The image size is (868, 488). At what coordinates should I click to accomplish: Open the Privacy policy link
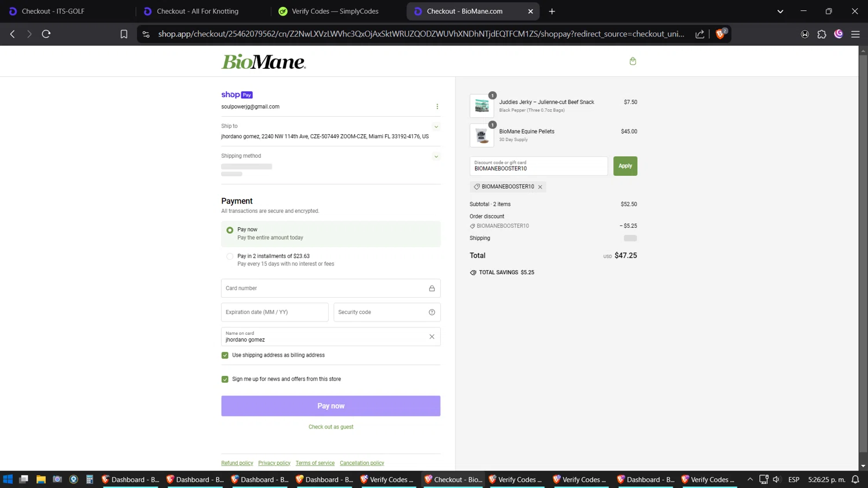pyautogui.click(x=274, y=463)
